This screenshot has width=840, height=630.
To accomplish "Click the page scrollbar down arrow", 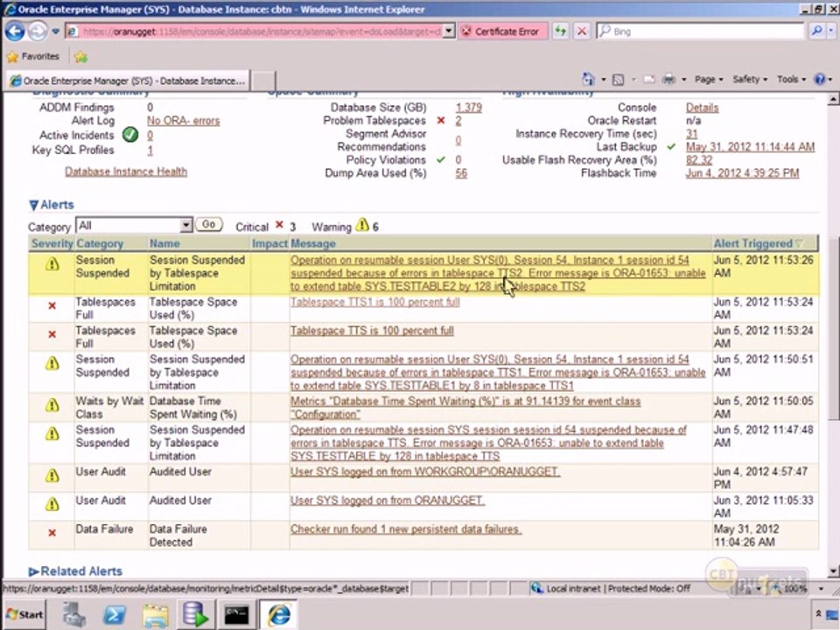I will [833, 571].
